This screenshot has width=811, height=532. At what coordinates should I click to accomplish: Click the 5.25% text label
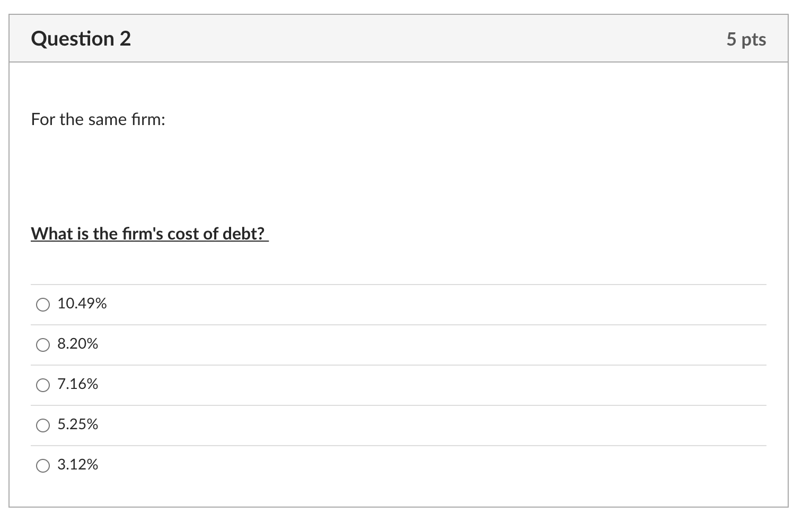77,424
